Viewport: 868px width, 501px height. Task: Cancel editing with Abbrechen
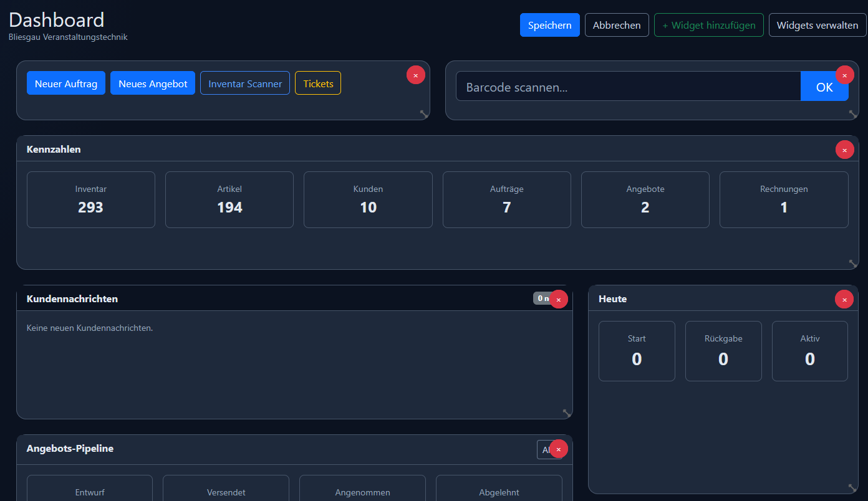click(x=617, y=26)
